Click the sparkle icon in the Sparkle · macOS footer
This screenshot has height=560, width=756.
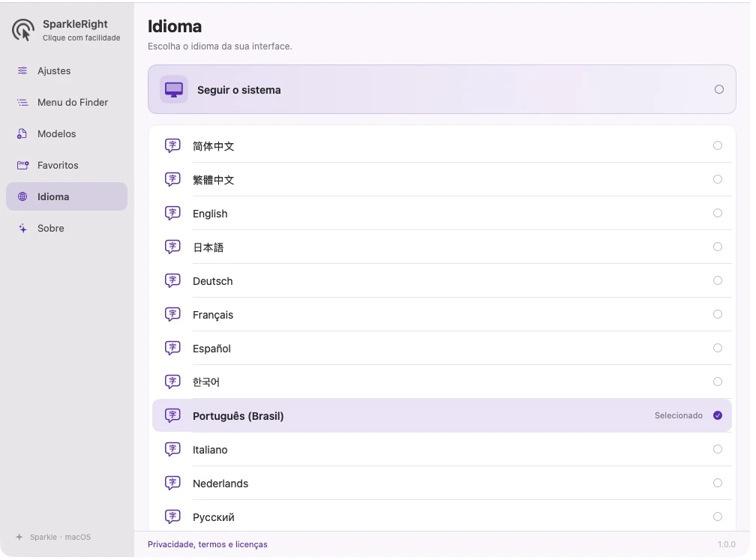19,537
